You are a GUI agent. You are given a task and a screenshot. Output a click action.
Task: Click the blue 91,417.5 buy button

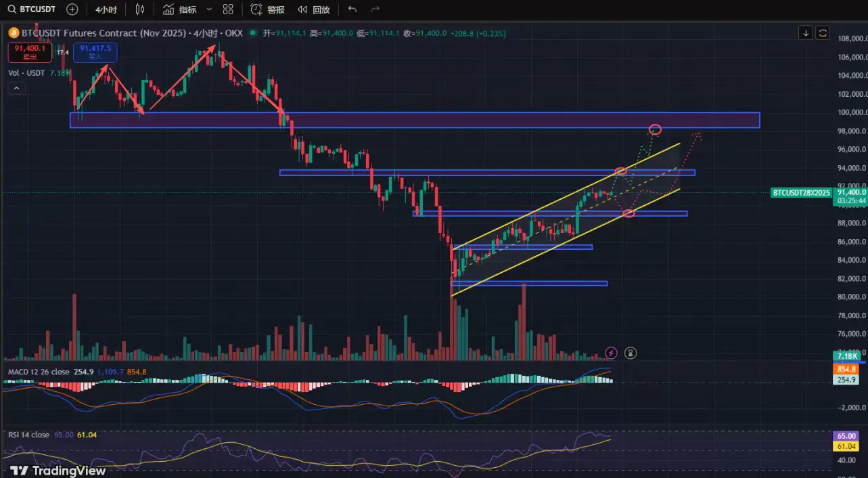(x=95, y=52)
